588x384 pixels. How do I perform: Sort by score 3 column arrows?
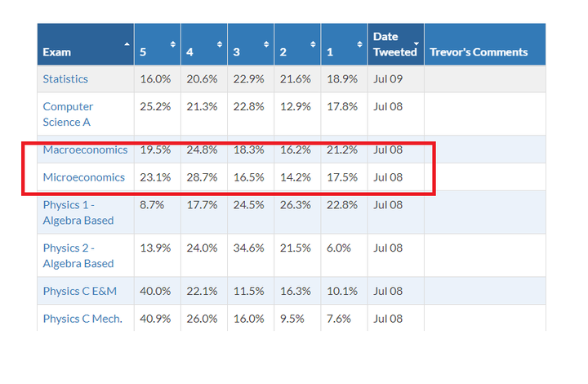pyautogui.click(x=265, y=43)
